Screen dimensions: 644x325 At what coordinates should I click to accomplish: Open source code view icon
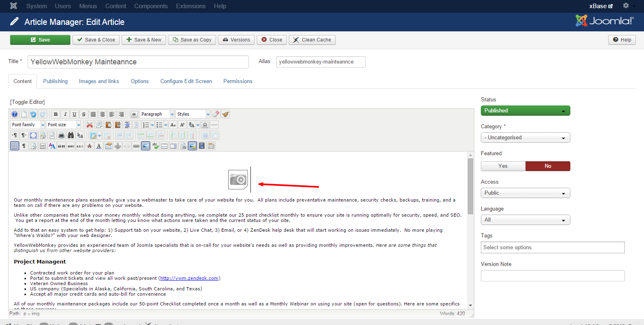pyautogui.click(x=52, y=136)
